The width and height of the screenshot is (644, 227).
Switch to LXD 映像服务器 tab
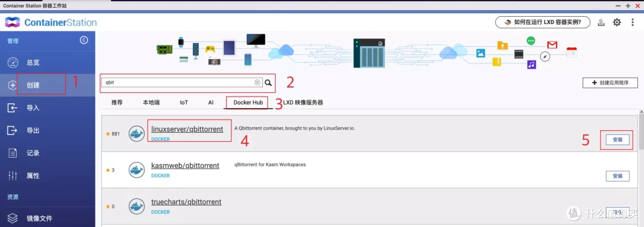(x=303, y=102)
